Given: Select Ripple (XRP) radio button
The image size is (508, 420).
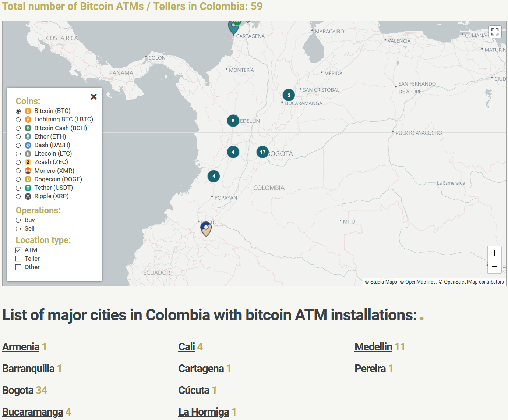Looking at the screenshot, I should pyautogui.click(x=18, y=196).
